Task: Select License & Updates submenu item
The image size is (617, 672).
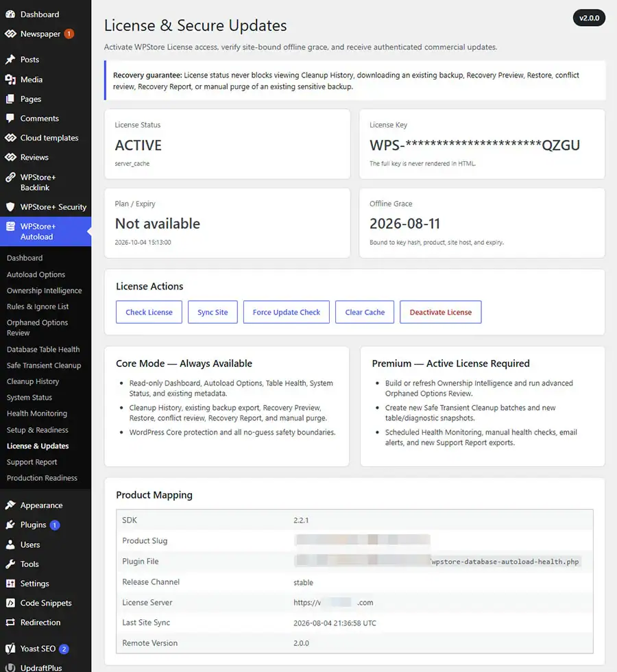Action: [x=38, y=446]
